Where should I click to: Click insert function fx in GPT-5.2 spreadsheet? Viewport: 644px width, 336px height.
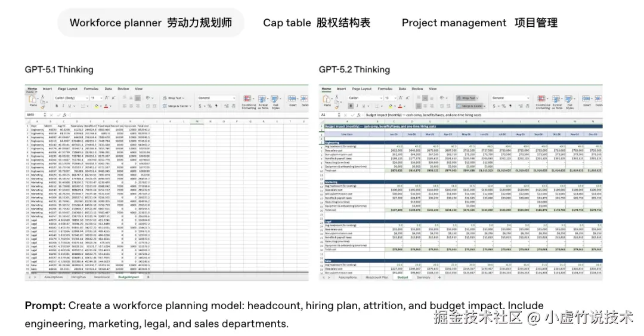pos(358,115)
